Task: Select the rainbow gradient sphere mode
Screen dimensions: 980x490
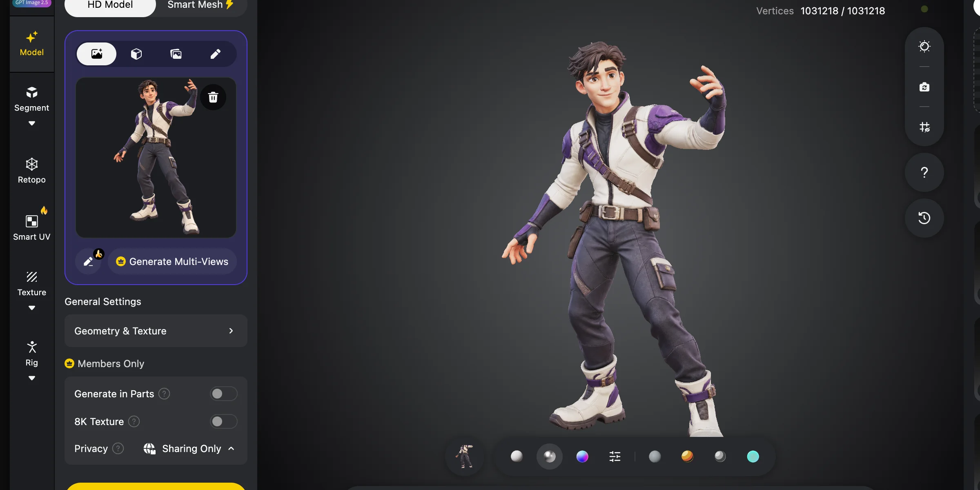Action: coord(582,456)
